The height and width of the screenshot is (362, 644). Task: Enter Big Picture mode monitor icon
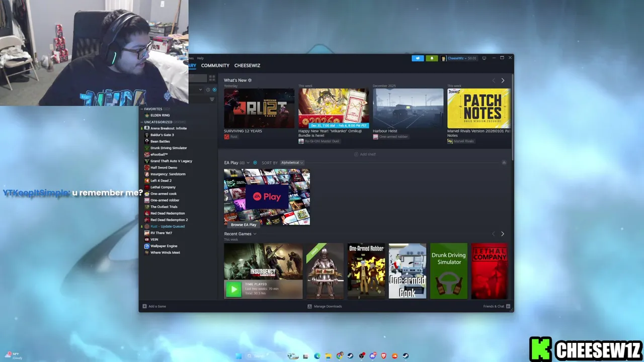tap(484, 58)
